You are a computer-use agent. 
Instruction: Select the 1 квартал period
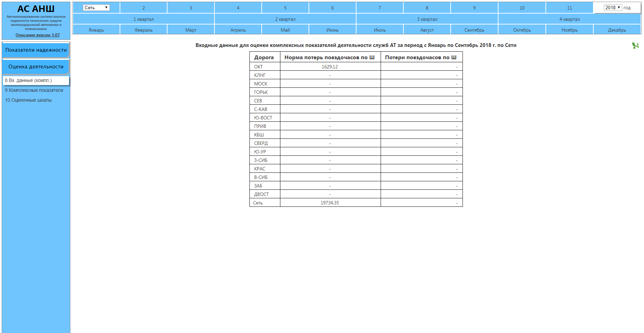point(143,19)
